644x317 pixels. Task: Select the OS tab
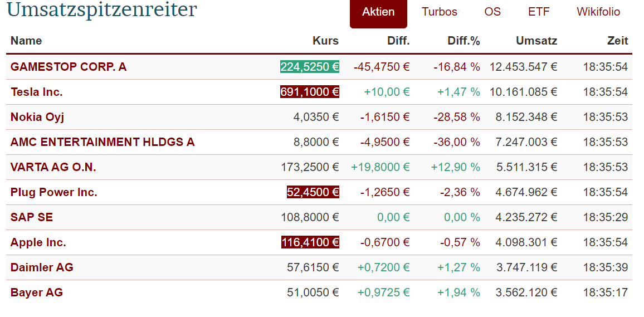pyautogui.click(x=492, y=12)
